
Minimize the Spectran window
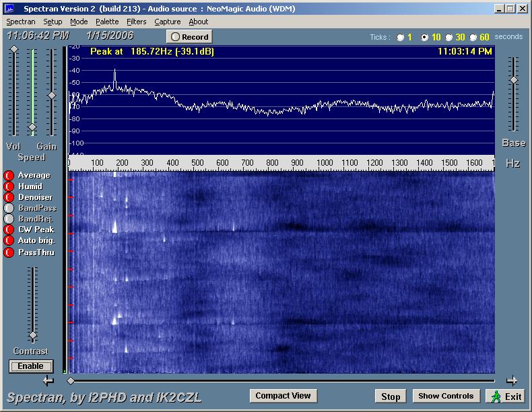point(498,9)
